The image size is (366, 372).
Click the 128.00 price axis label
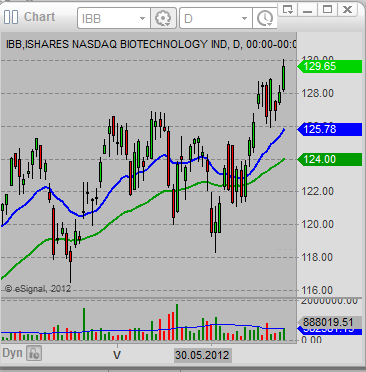tap(317, 93)
